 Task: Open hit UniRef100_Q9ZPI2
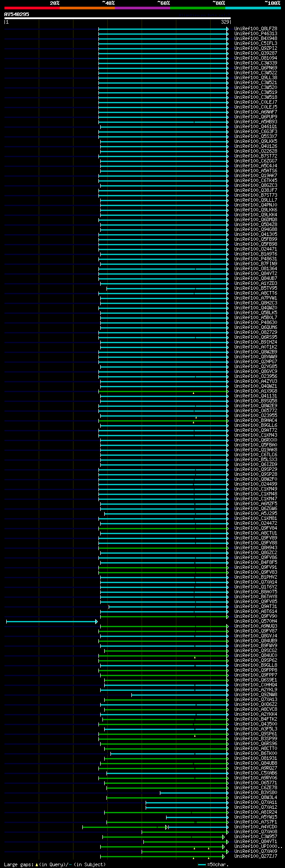pos(256,48)
